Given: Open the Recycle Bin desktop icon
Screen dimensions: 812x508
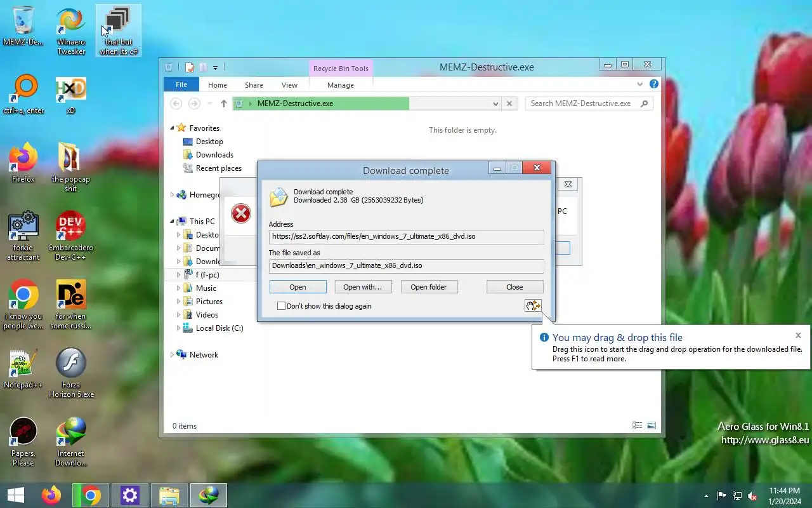Looking at the screenshot, I should pyautogui.click(x=23, y=26).
